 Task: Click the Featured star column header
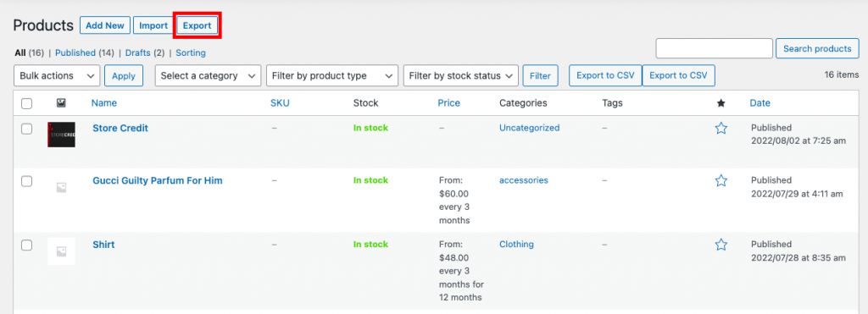coord(721,102)
